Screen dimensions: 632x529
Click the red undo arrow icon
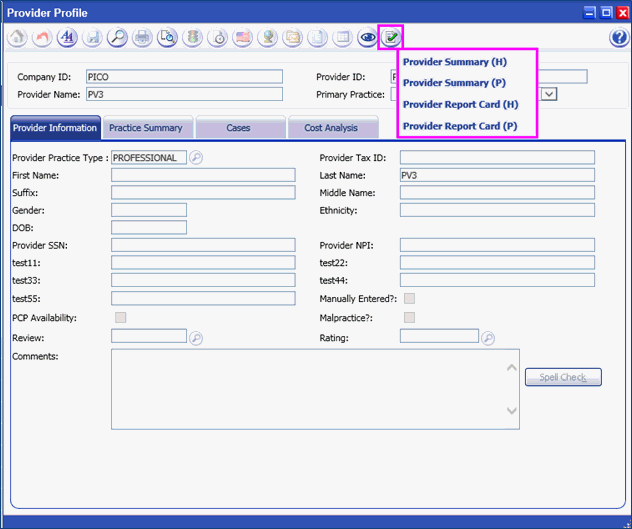coord(42,38)
